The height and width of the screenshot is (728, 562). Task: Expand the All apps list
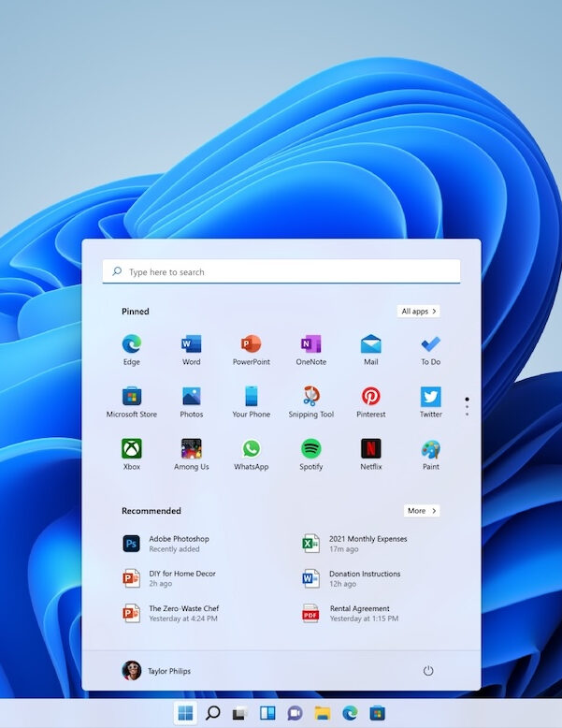[x=418, y=312]
